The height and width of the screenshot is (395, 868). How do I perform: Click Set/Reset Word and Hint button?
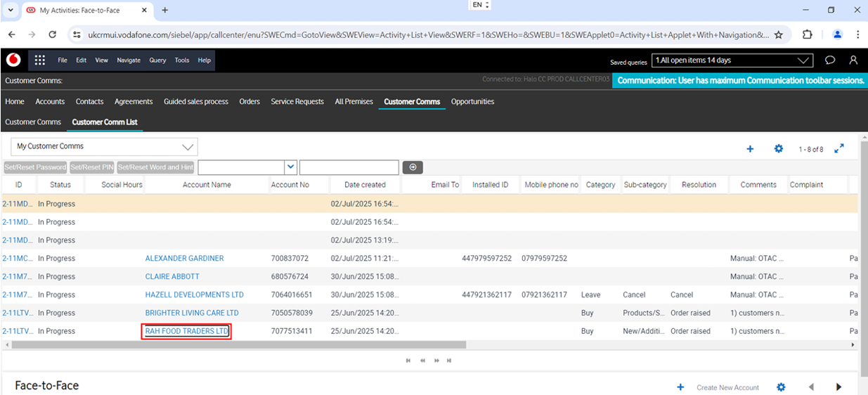(x=156, y=167)
